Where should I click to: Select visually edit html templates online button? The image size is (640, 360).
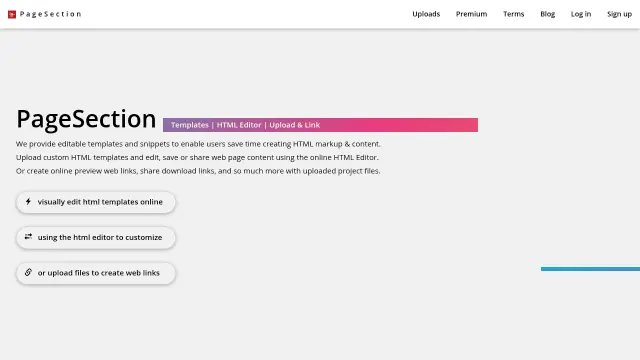pyautogui.click(x=96, y=202)
